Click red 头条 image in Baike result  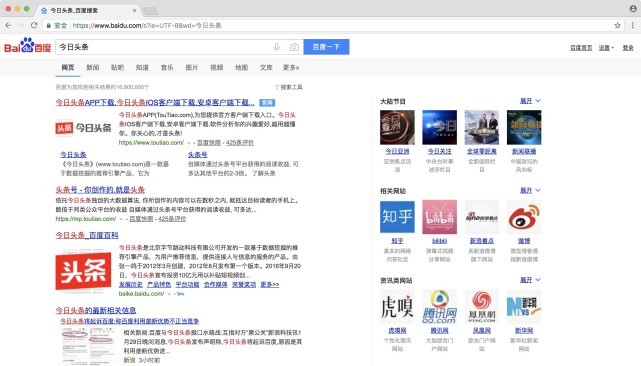[83, 271]
